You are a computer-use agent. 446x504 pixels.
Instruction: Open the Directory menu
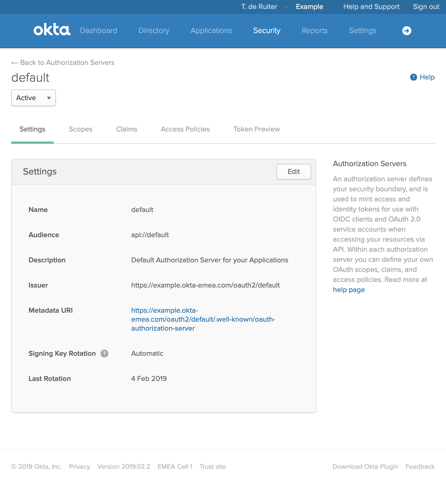coord(154,30)
